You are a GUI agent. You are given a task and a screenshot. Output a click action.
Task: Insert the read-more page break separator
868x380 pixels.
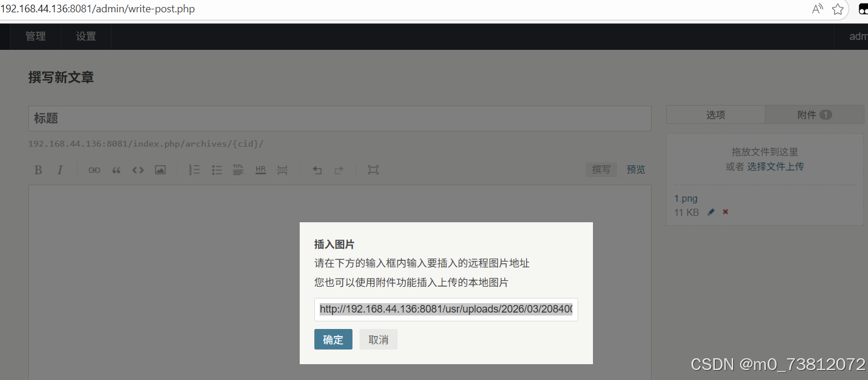(x=282, y=170)
